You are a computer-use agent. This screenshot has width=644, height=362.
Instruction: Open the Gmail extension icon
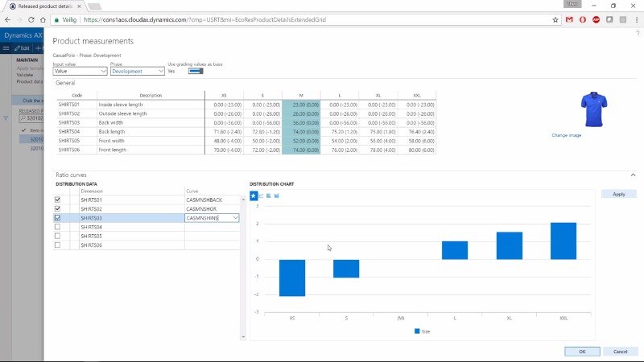[x=569, y=19]
